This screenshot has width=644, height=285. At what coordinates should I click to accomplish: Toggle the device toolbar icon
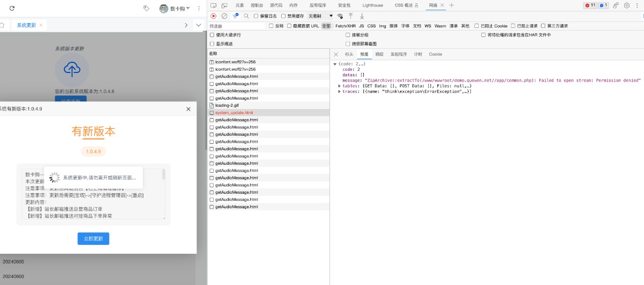click(224, 5)
